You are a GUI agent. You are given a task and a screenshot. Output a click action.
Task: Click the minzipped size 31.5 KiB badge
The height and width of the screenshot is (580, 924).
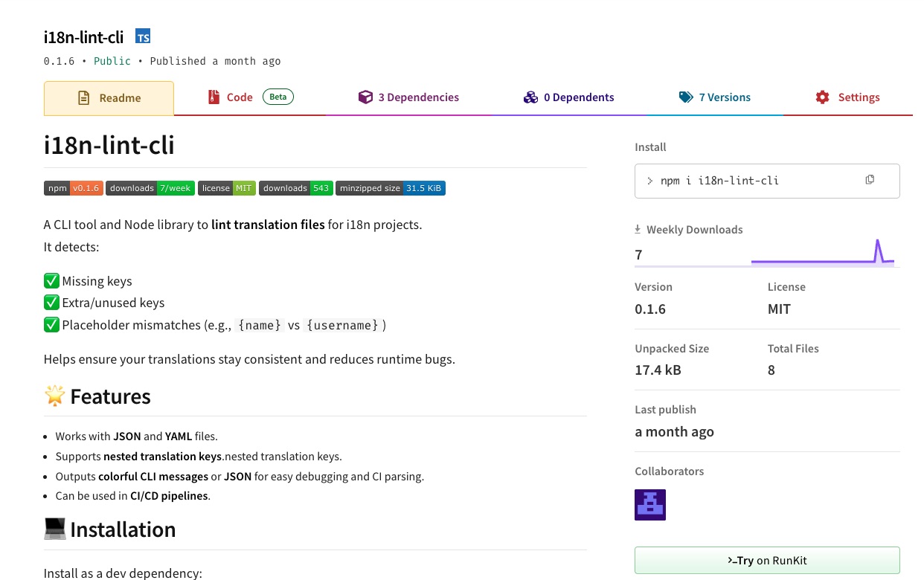click(x=390, y=188)
